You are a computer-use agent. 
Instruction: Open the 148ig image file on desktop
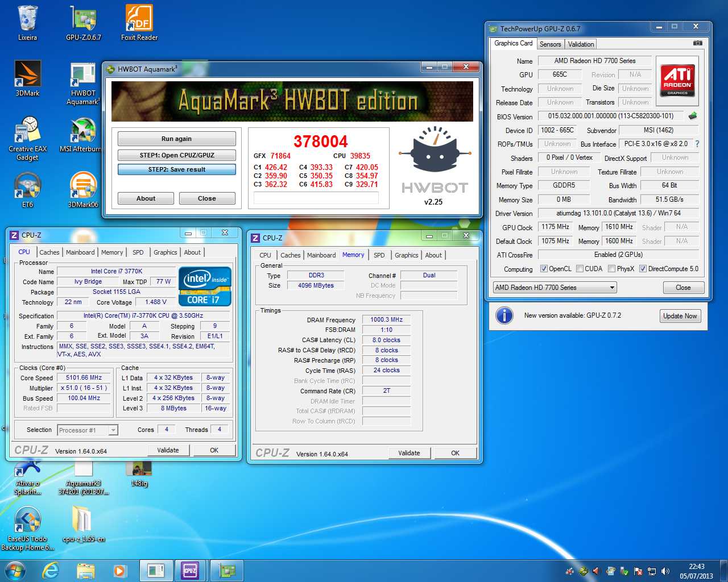tap(139, 474)
